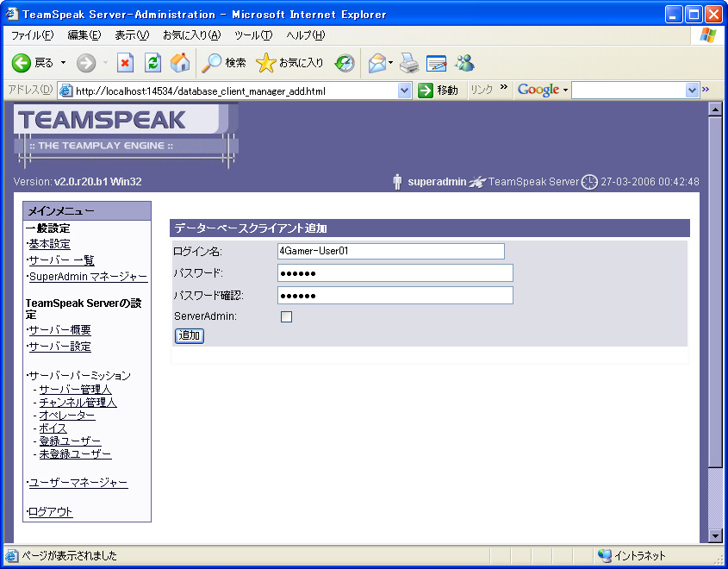
Task: Open Favorites (お気に入り) star icon
Action: coord(265,63)
